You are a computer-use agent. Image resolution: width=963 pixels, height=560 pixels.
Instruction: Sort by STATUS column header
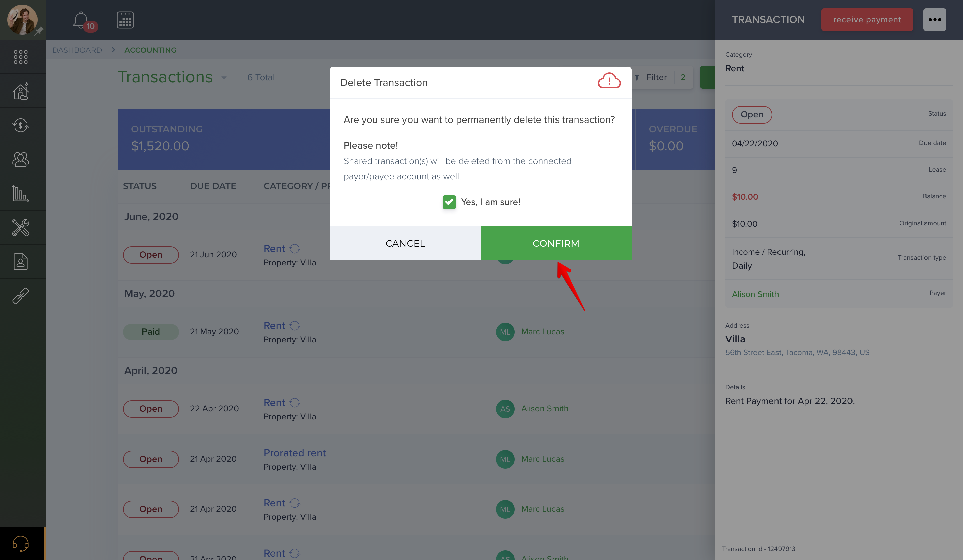tap(140, 186)
